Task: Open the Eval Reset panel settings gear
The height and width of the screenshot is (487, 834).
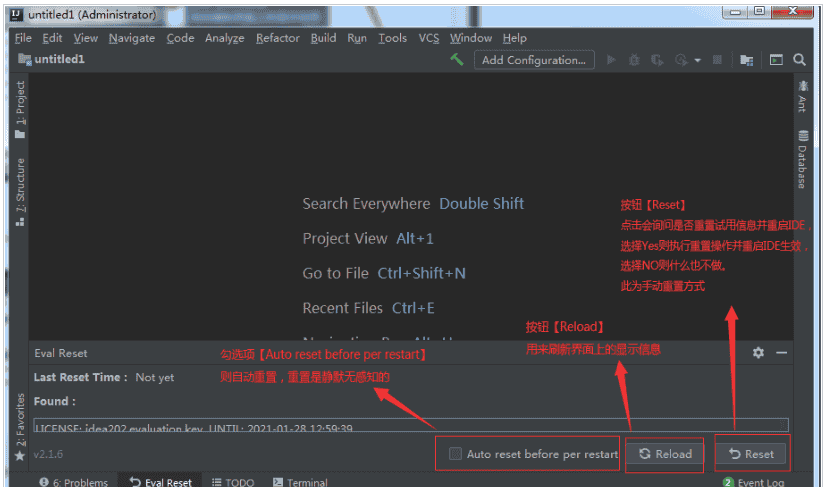Action: click(x=758, y=353)
